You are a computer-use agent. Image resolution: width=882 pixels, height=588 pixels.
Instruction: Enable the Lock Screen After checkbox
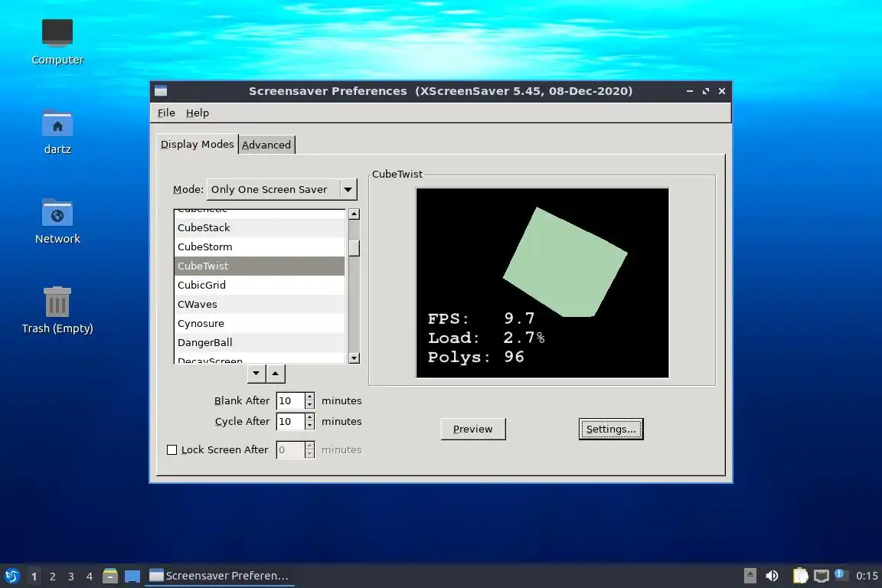point(172,449)
